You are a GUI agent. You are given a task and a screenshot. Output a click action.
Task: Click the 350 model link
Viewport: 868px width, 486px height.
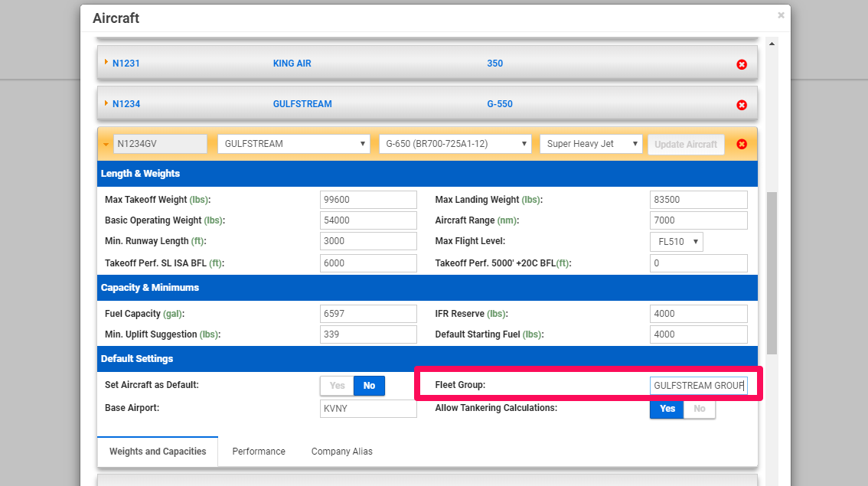pyautogui.click(x=495, y=63)
